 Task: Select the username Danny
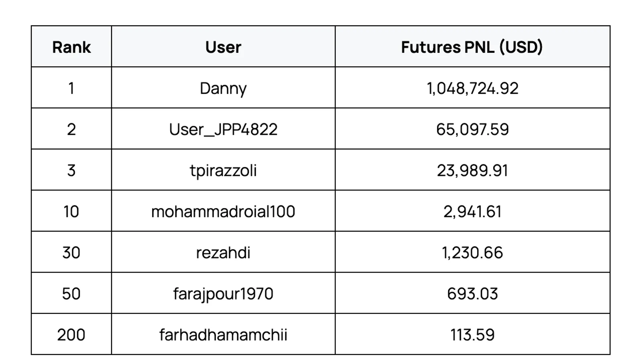pos(223,89)
